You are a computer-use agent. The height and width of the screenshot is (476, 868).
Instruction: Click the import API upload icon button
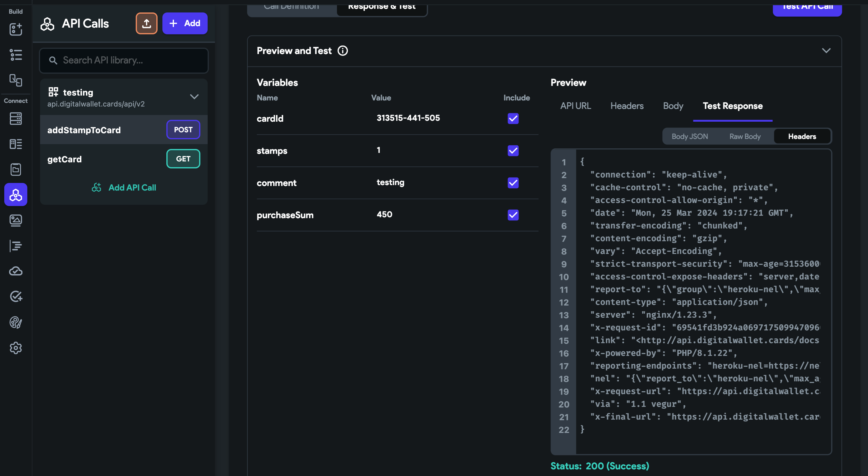pos(146,23)
